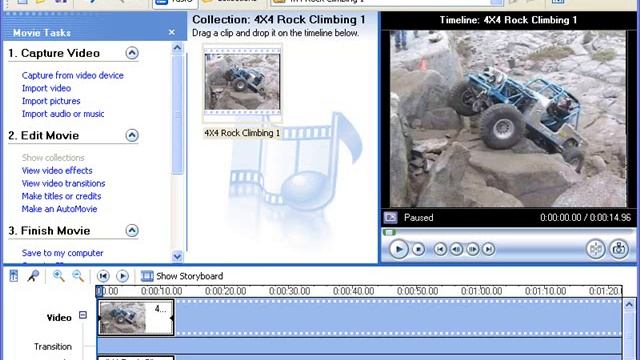Click the 0:00:30.00 ruler mark
Screen dimensions: 640x360
point(289,291)
